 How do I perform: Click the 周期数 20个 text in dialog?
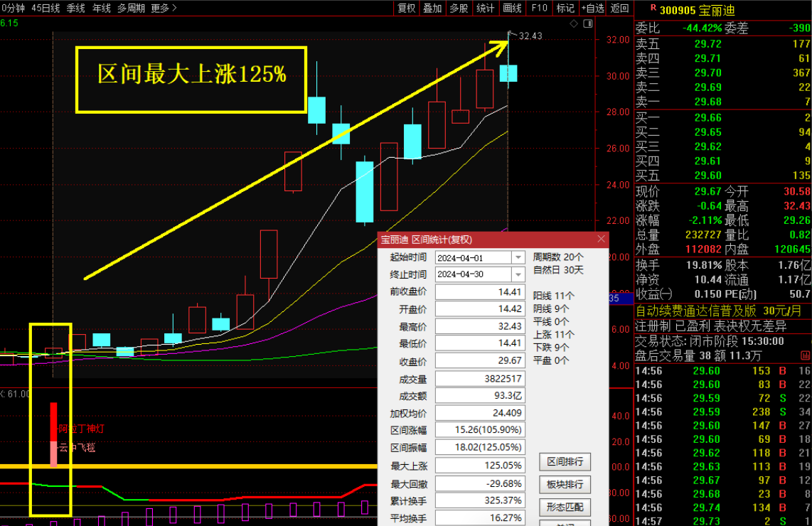pos(558,257)
